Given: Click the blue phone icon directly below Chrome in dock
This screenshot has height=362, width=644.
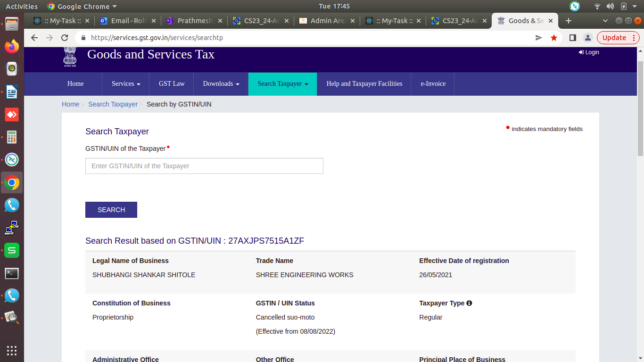Looking at the screenshot, I should coord(12,205).
